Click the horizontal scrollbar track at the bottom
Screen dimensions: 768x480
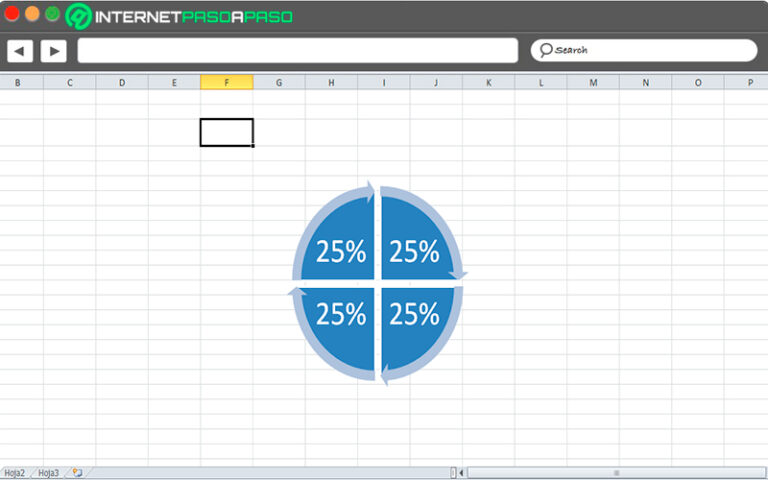tap(616, 473)
